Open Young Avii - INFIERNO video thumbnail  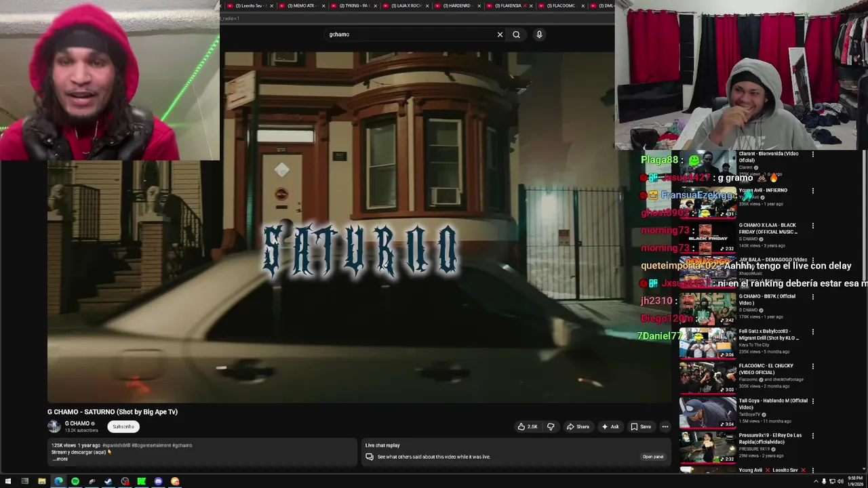[708, 202]
